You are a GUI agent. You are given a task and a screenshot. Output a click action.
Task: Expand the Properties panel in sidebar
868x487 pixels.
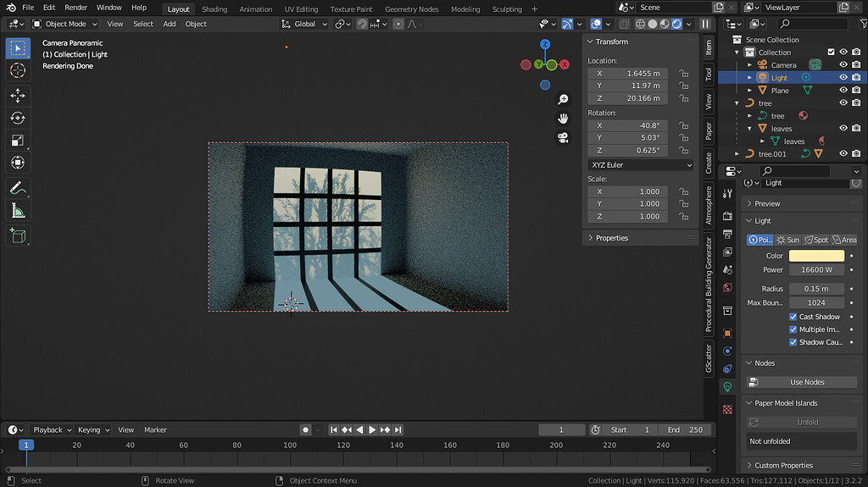612,238
